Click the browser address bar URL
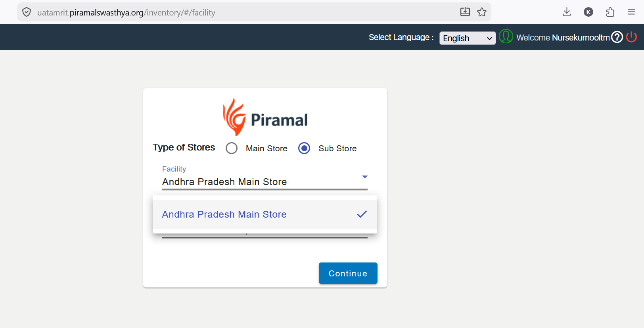Viewport: 644px width, 328px height. pyautogui.click(x=126, y=13)
